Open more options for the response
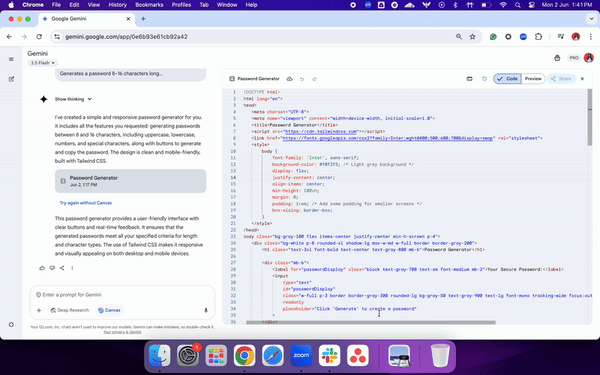 click(x=72, y=268)
